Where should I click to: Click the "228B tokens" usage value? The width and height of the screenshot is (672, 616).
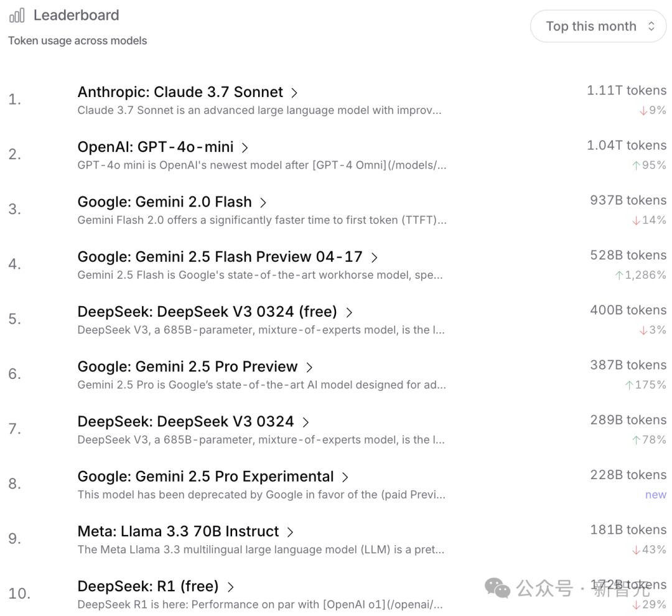pos(628,475)
